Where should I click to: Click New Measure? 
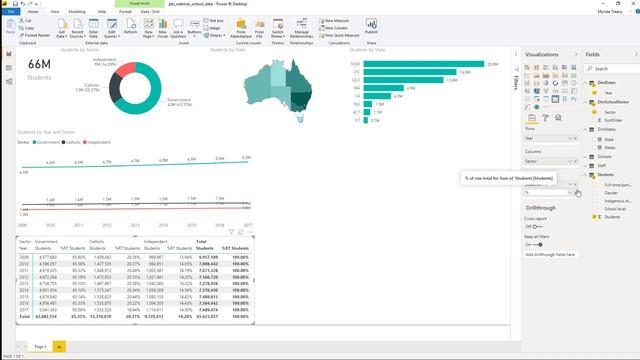click(x=334, y=20)
